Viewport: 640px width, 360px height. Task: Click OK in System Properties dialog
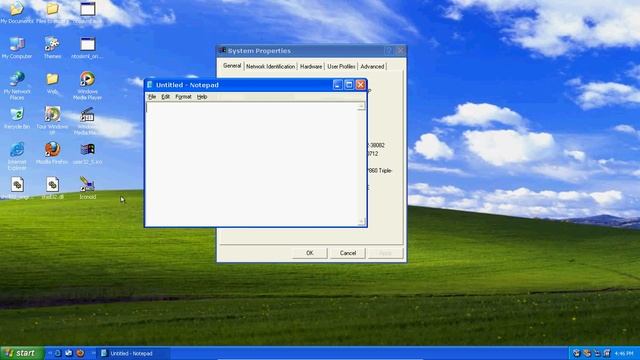[x=310, y=253]
